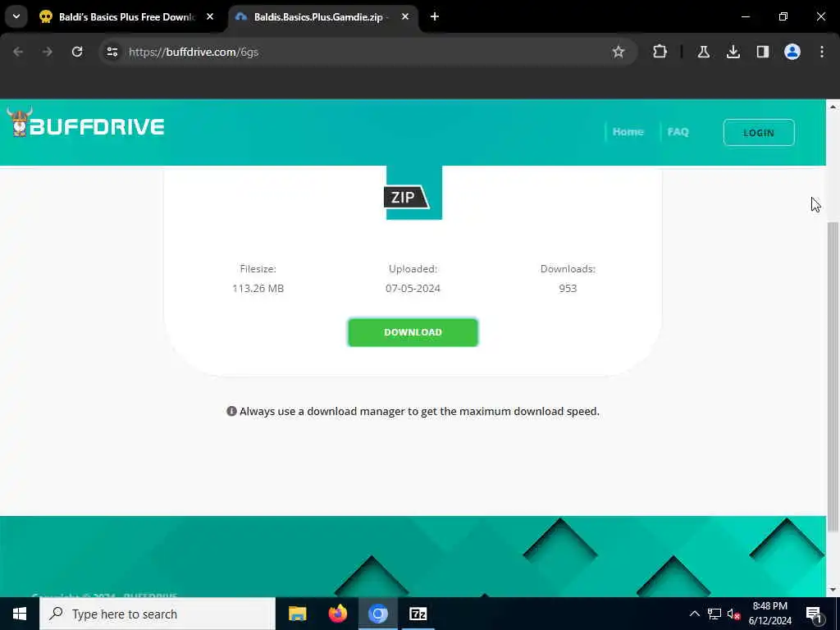Click the 'Uploaded:' label
This screenshot has height=630, width=840.
point(413,269)
